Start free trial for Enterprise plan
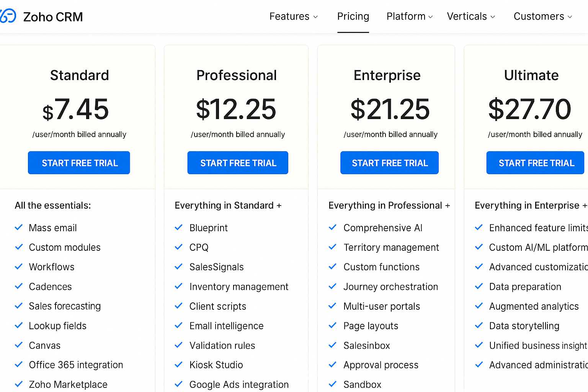Image resolution: width=588 pixels, height=392 pixels. point(389,163)
